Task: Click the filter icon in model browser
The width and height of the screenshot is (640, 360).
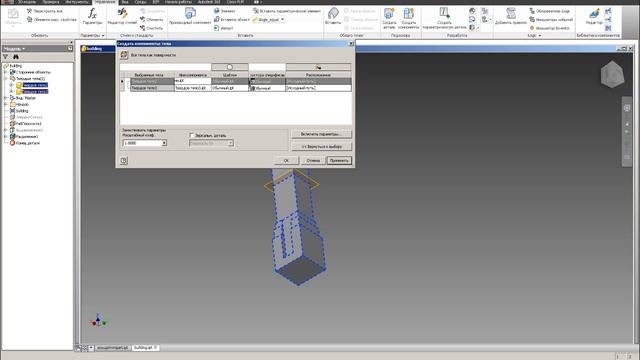Action: tap(6, 57)
